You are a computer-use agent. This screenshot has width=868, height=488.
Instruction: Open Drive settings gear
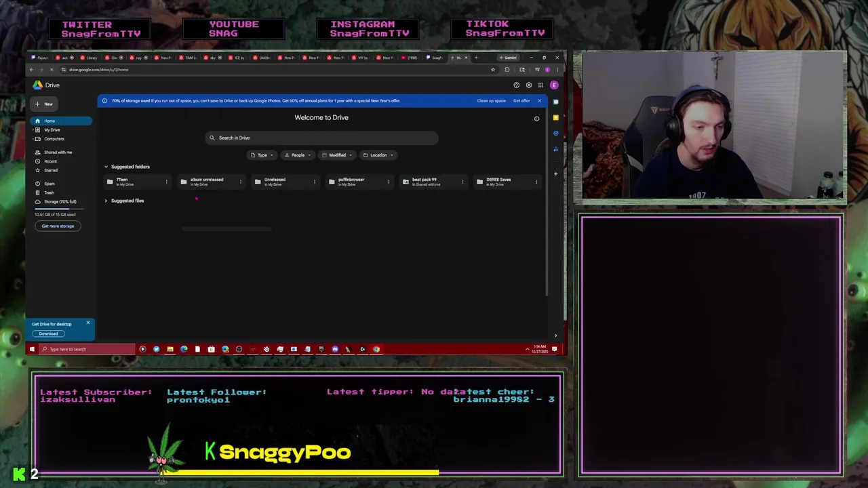tap(529, 85)
